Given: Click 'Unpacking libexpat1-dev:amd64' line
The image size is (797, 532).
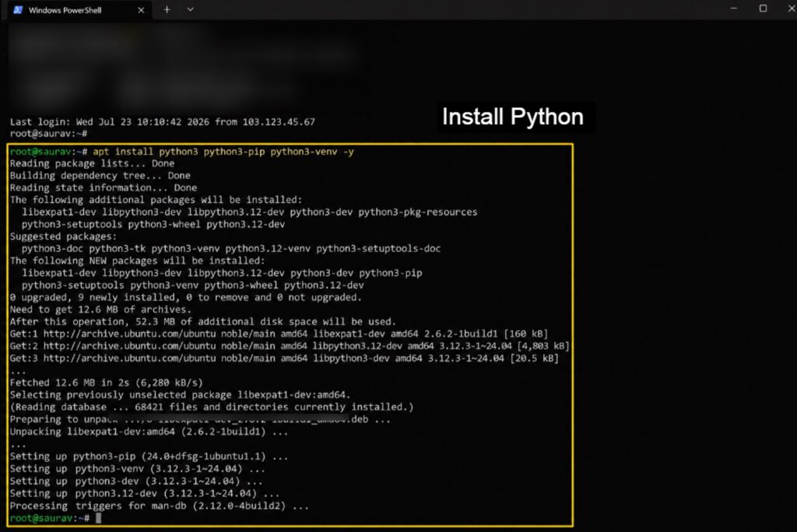Looking at the screenshot, I should tap(149, 432).
